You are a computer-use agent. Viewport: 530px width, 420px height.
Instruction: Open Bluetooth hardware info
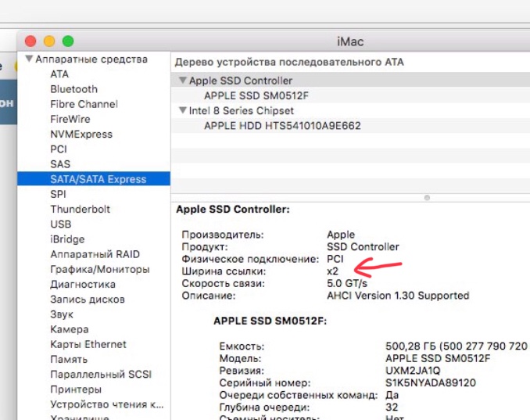(x=74, y=89)
